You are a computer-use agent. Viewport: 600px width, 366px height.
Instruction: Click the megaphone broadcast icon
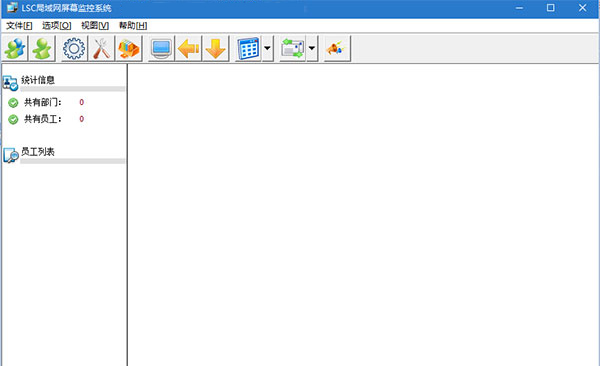tap(337, 49)
